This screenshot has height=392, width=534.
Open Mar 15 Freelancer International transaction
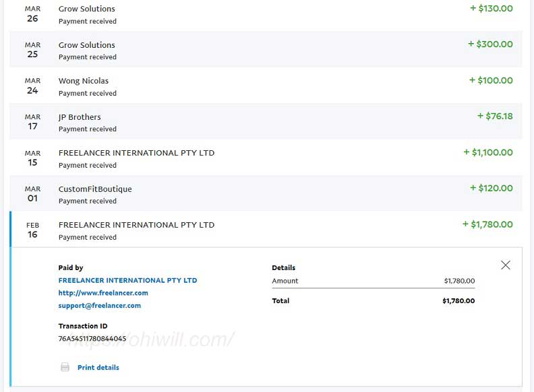[x=266, y=158]
